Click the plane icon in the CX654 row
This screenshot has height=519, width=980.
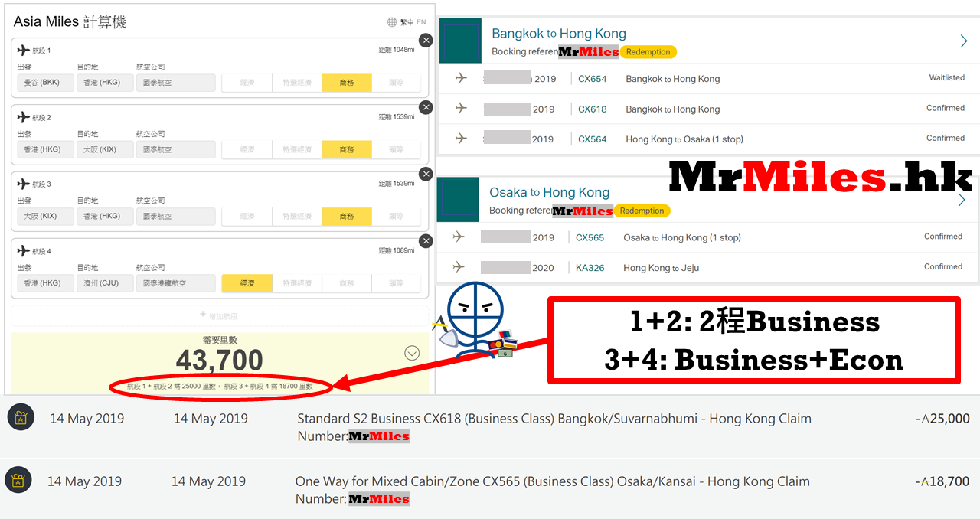click(461, 78)
